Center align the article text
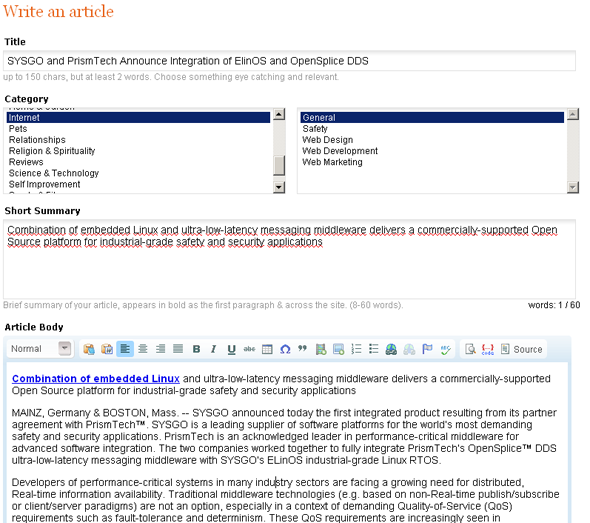 pos(143,349)
